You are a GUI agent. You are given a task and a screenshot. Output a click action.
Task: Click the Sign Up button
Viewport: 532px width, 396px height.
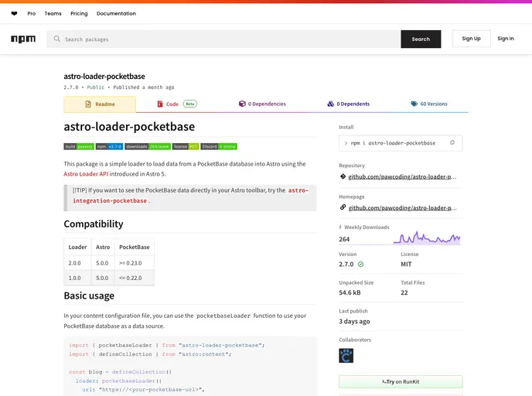pyautogui.click(x=471, y=39)
